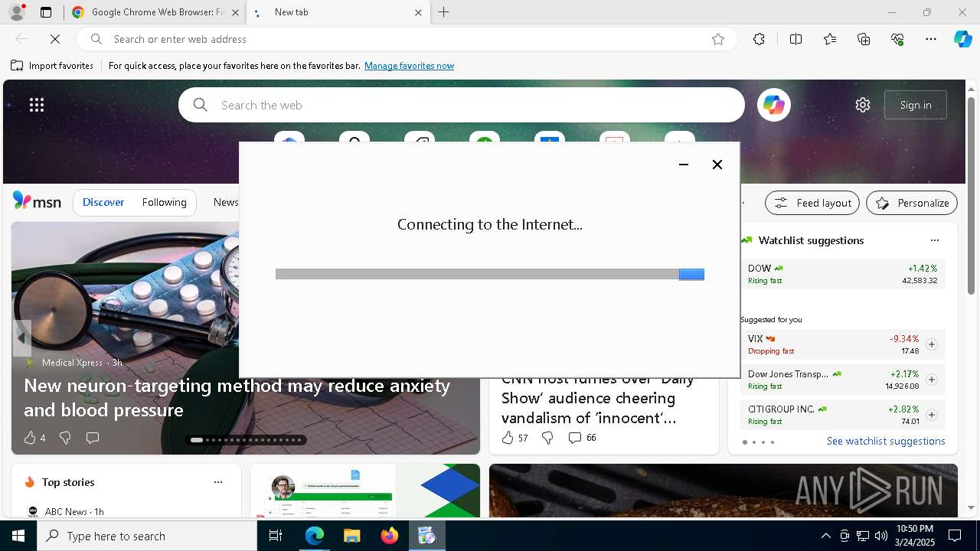
Task: Open the DOW stock row
Action: (842, 274)
